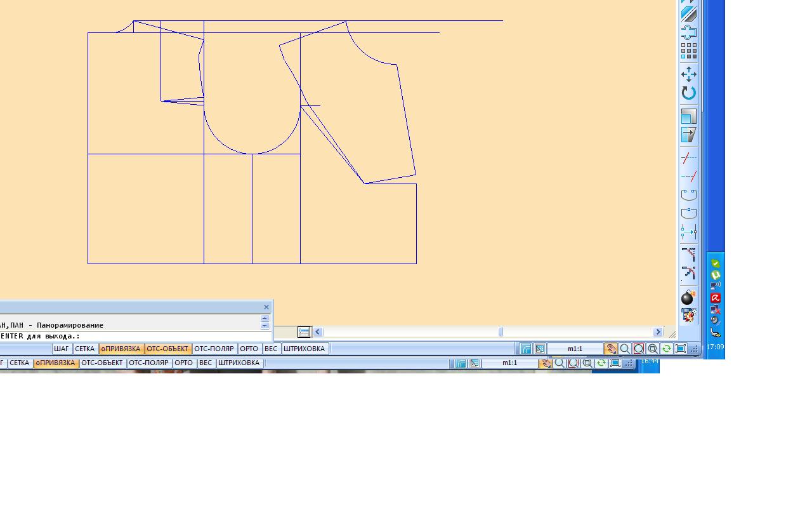
Task: Toggle ОТС-ОБЪЕКТ in back window status bar
Action: pos(102,363)
